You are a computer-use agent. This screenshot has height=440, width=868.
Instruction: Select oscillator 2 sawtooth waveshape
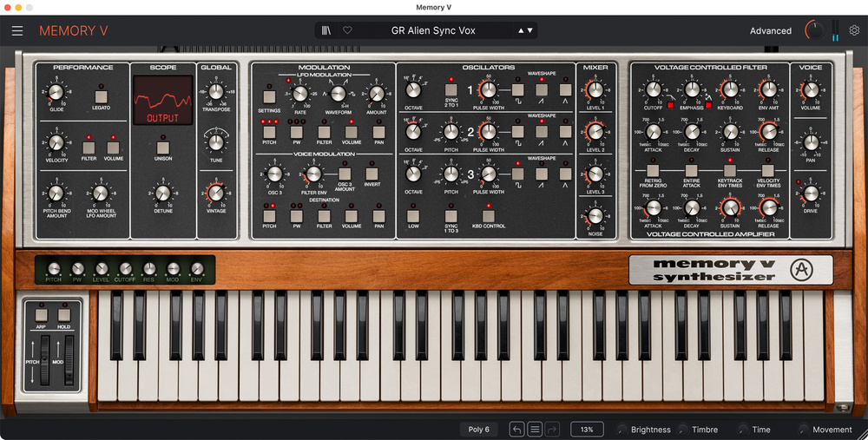(542, 132)
